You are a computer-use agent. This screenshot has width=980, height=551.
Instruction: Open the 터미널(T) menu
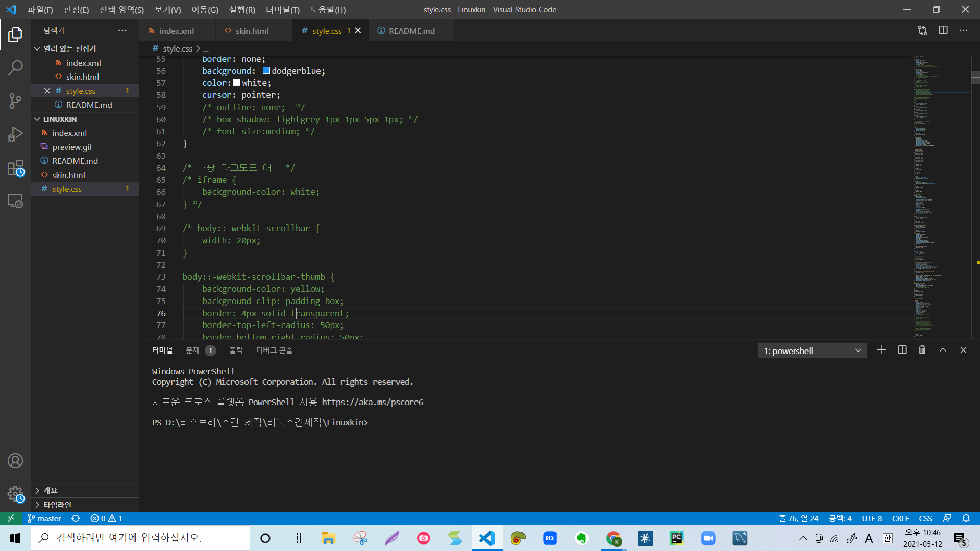[282, 10]
